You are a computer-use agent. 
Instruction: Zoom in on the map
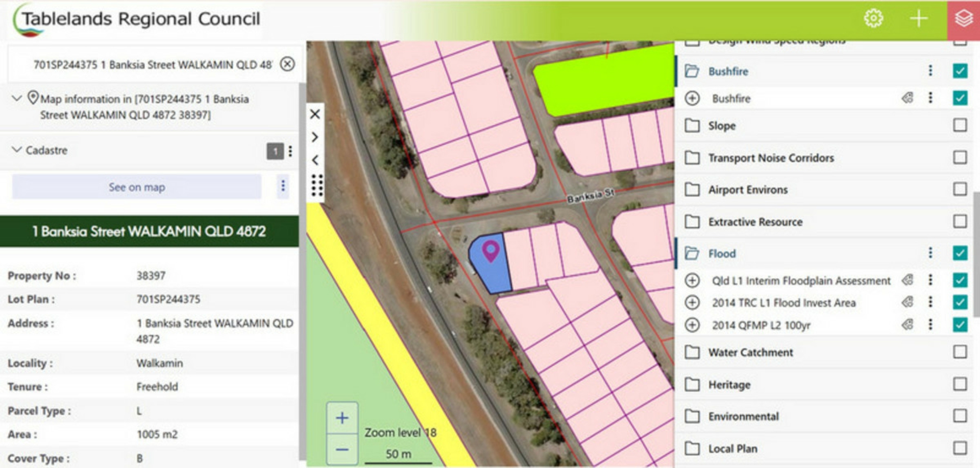342,418
